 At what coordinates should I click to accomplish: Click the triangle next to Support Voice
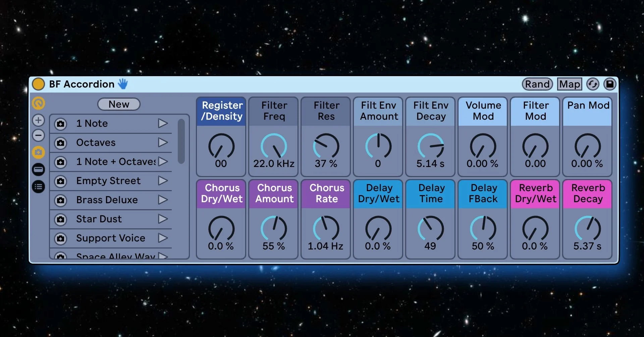(163, 238)
